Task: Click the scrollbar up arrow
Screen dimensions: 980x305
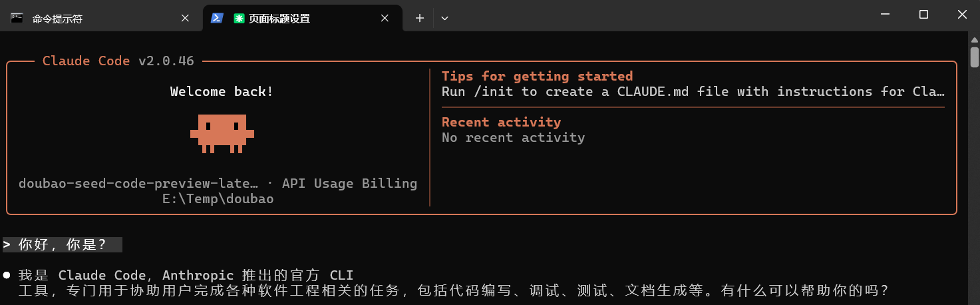Action: tap(974, 39)
